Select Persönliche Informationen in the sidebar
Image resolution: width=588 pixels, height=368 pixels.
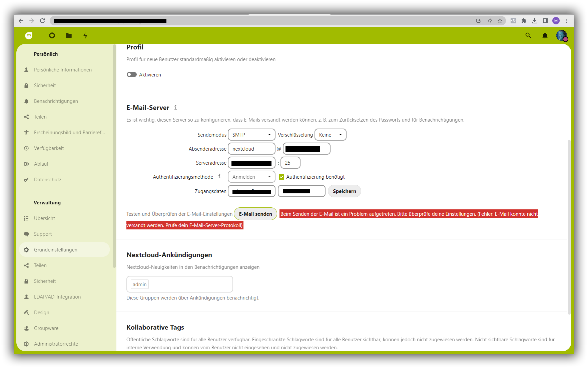click(x=63, y=70)
